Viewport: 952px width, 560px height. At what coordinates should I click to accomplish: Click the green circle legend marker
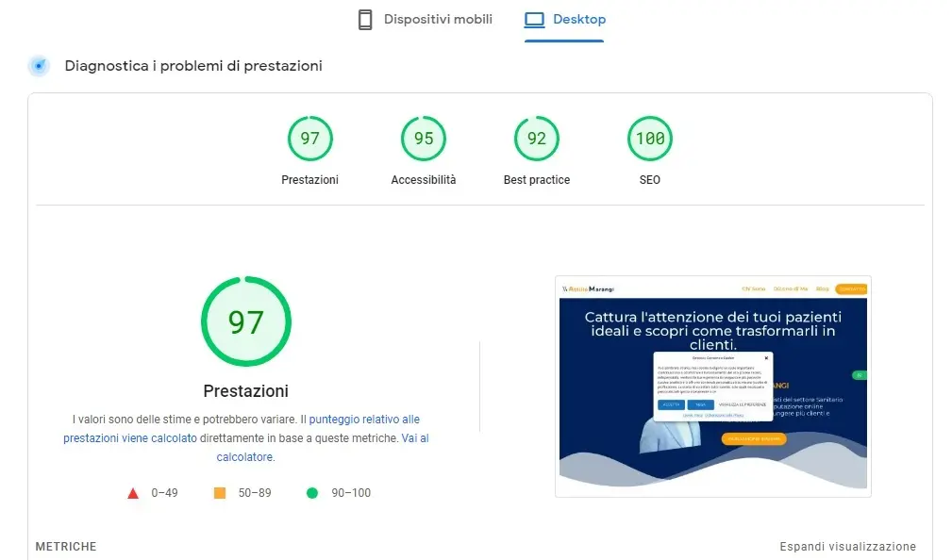[311, 493]
